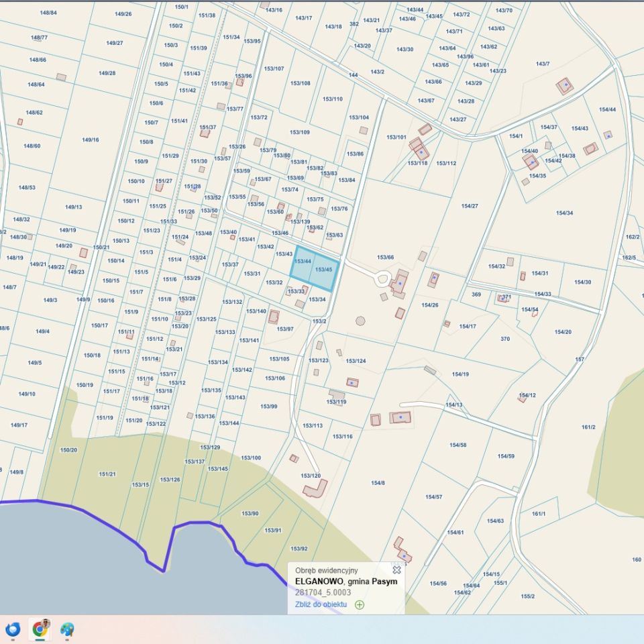Click parcel label 154/19
This screenshot has height=644, width=644.
[x=460, y=374]
